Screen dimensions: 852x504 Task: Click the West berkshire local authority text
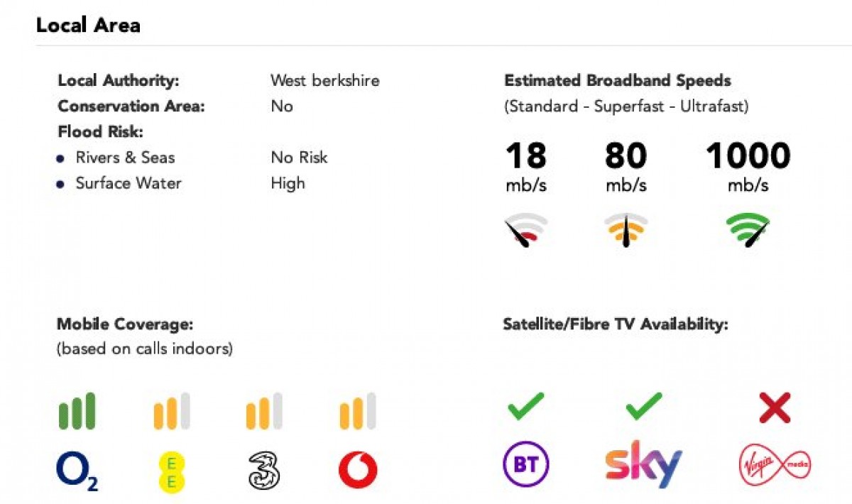pyautogui.click(x=325, y=80)
